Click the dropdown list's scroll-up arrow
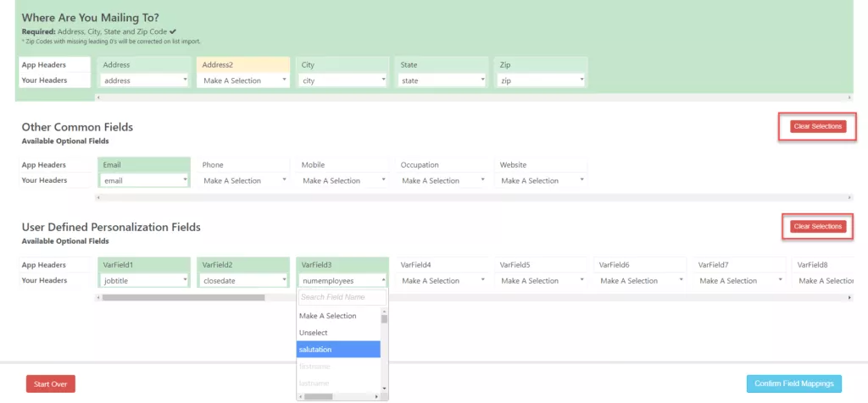Screen dimensions: 868x403 coord(384,312)
